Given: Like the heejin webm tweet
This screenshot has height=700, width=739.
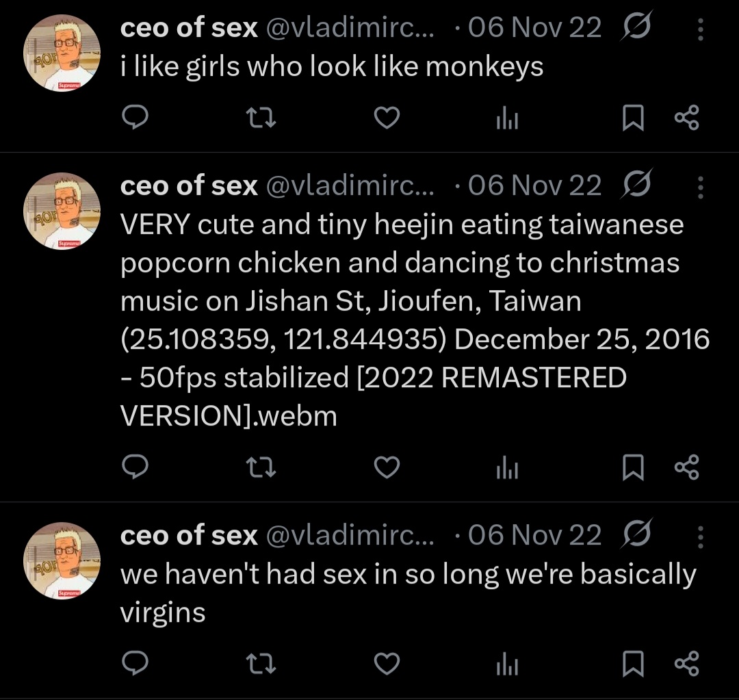Looking at the screenshot, I should pos(387,467).
